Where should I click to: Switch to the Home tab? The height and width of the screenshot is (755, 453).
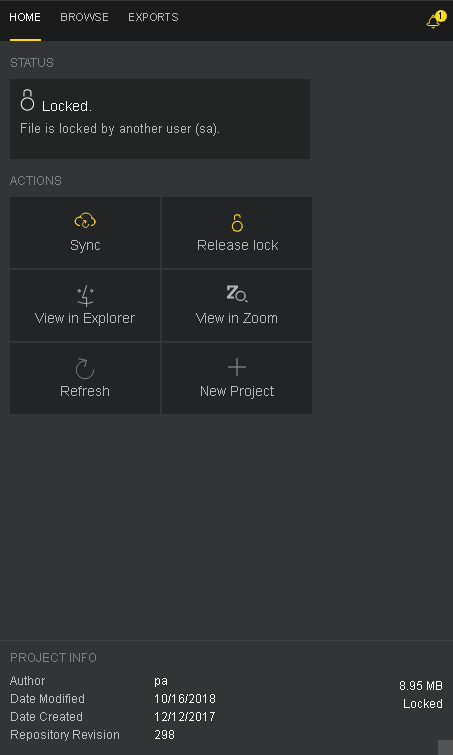[x=25, y=17]
